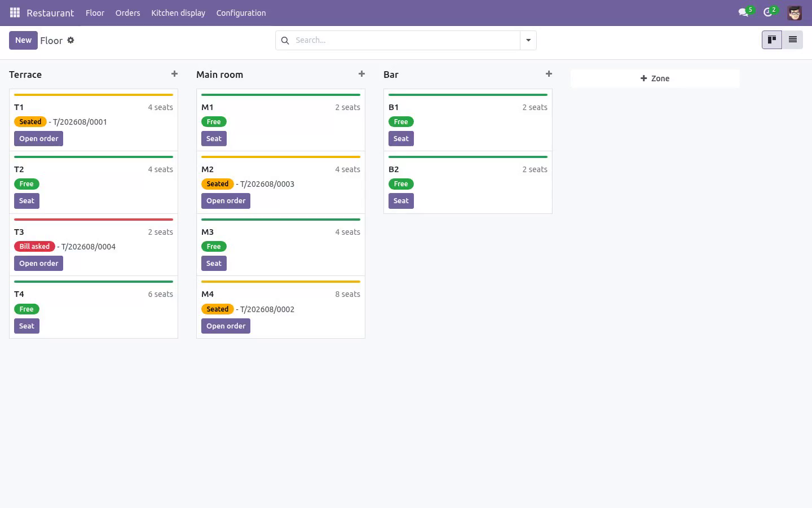
Task: Switch to kanban view
Action: point(772,40)
